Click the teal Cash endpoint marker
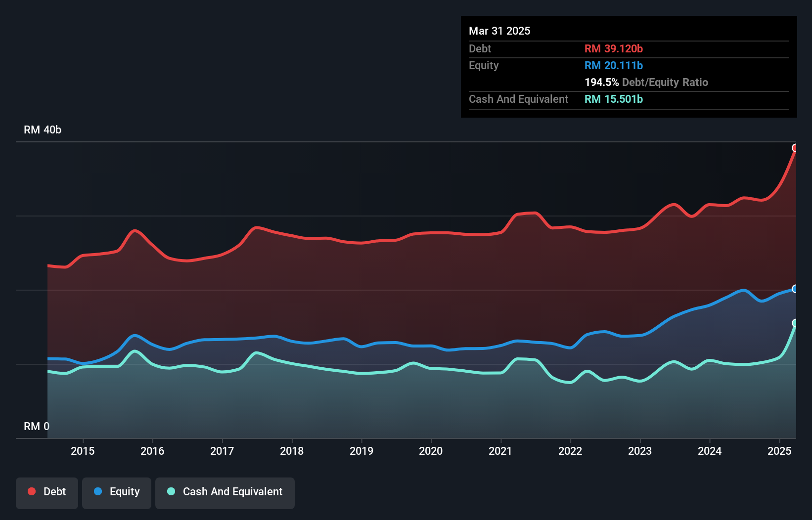The width and height of the screenshot is (812, 520). pos(795,323)
